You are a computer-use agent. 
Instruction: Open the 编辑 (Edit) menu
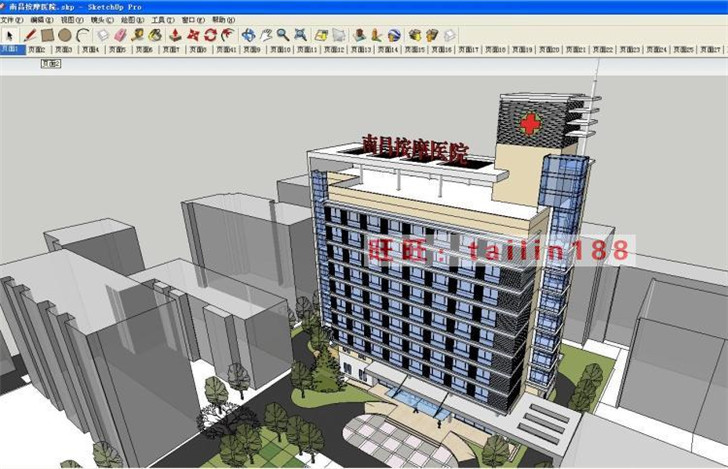click(42, 20)
